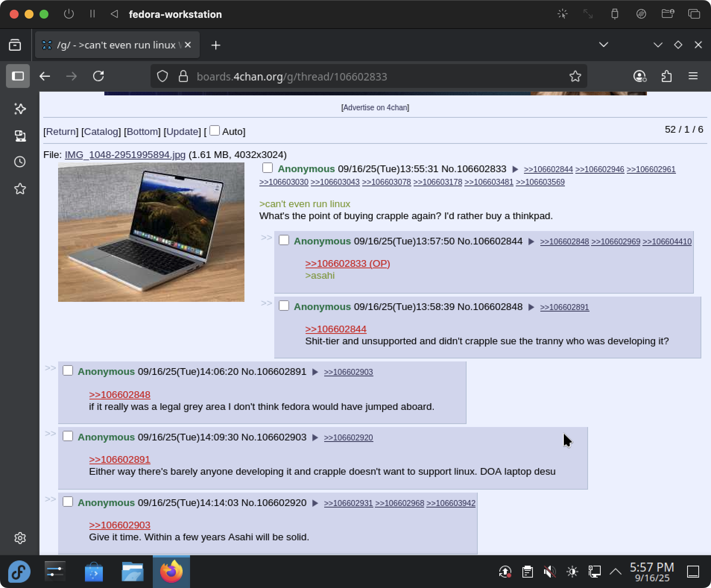Image resolution: width=711 pixels, height=588 pixels.
Task: Open sidebar settings gear
Action: tap(20, 538)
